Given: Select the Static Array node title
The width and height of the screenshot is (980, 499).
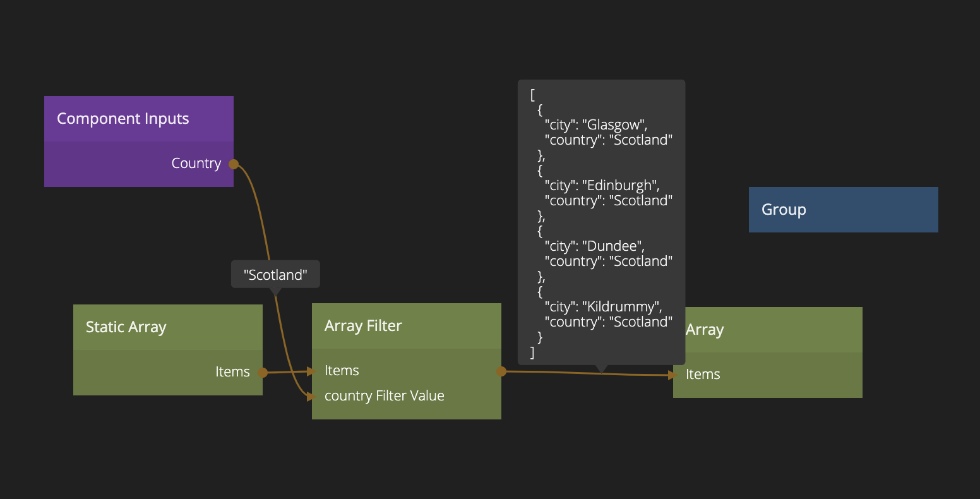Looking at the screenshot, I should tap(126, 327).
